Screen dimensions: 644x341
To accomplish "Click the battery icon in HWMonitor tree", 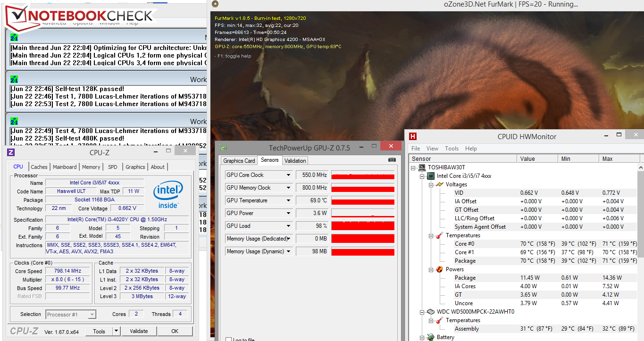I will [x=431, y=337].
